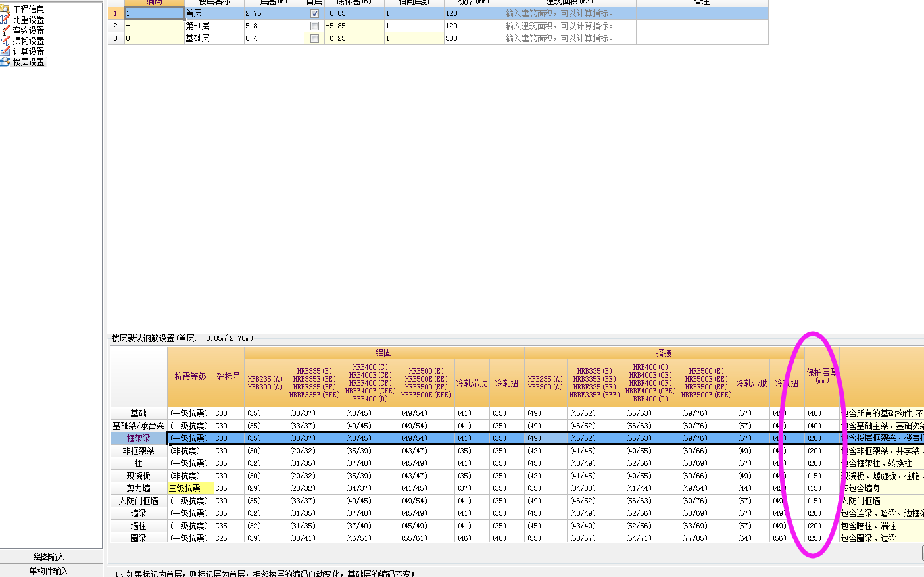
Task: Edit the 层高 value 0.4
Action: [x=274, y=38]
